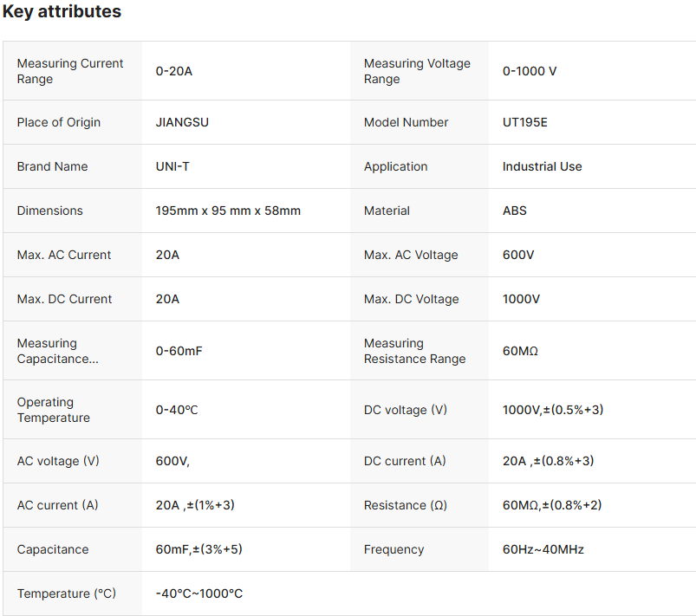Image resolution: width=696 pixels, height=616 pixels.
Task: Select the UT195E model number value
Action: point(524,122)
